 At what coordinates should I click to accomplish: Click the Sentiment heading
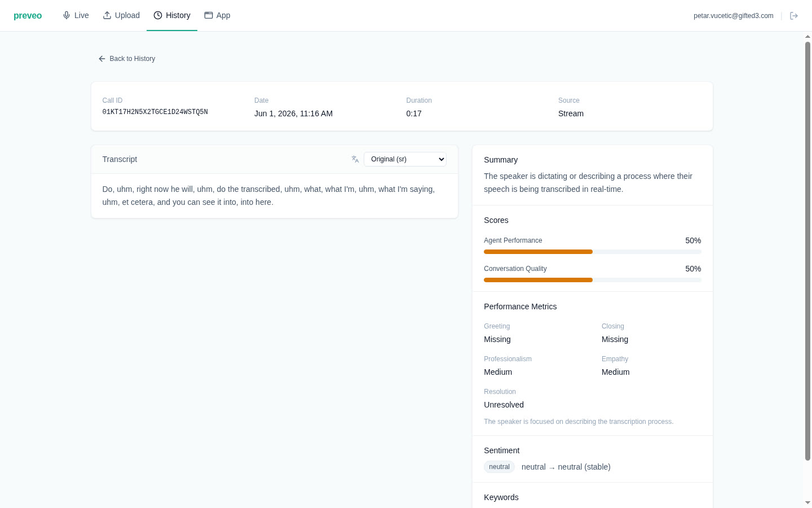501,450
